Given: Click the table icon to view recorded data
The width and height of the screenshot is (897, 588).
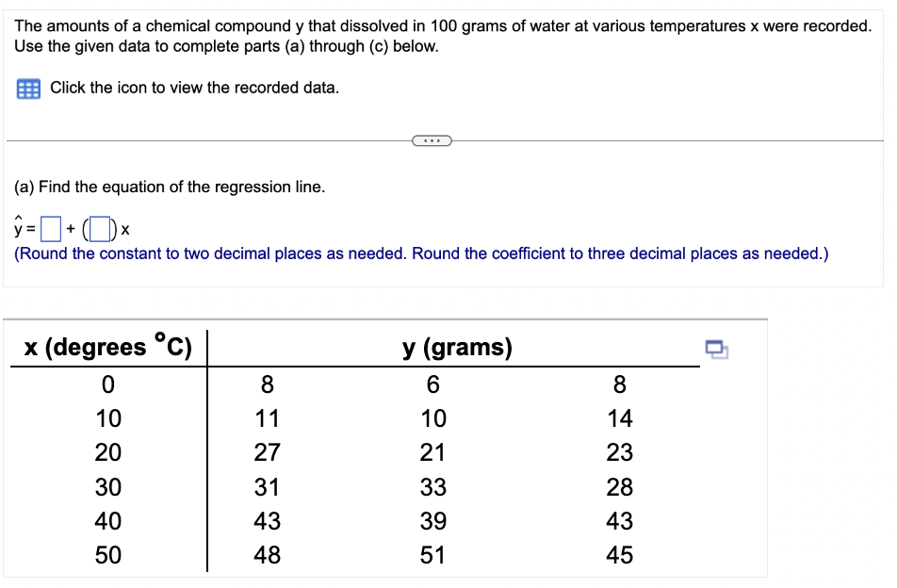Looking at the screenshot, I should (26, 88).
